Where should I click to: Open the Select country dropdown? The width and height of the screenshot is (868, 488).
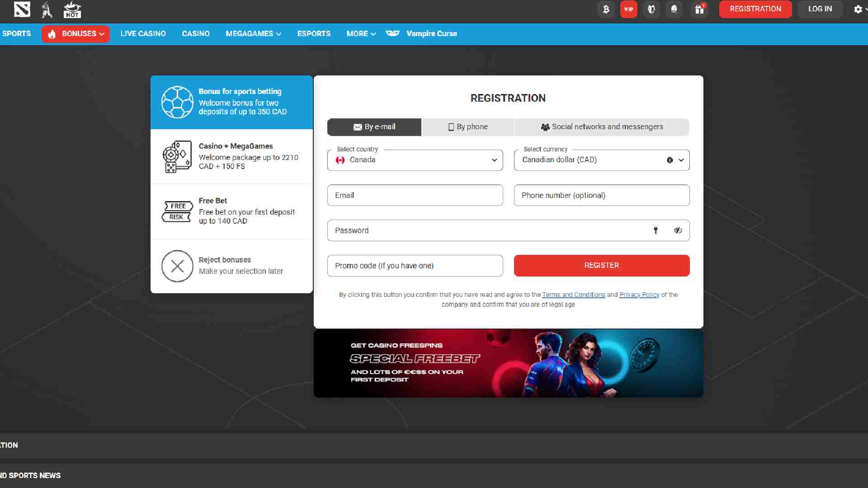click(x=415, y=160)
